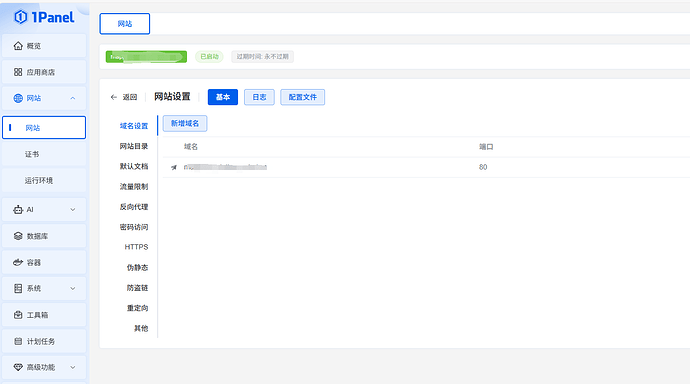Click the 域名 column header
The height and width of the screenshot is (384, 690).
[x=191, y=147]
